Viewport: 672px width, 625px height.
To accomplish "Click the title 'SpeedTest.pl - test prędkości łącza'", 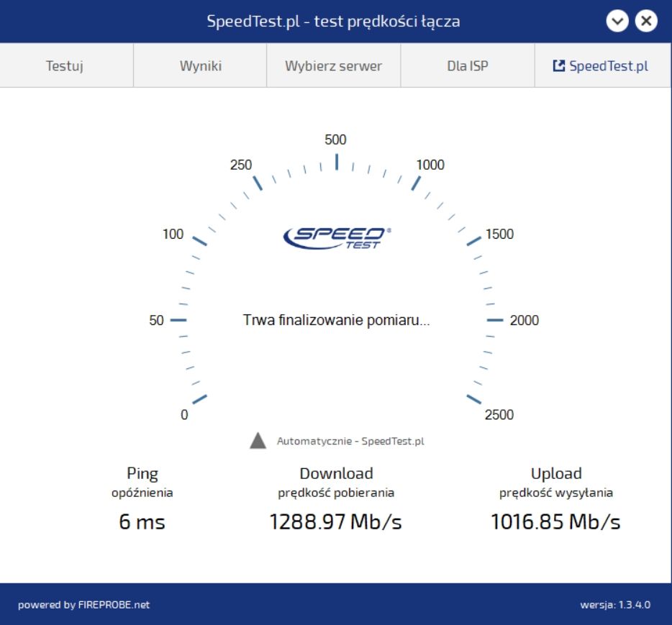I will (x=333, y=21).
